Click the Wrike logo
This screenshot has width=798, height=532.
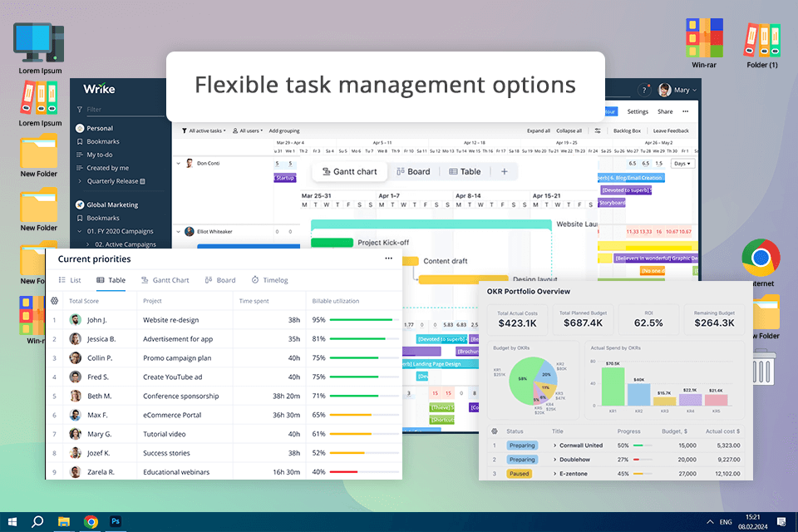[x=99, y=89]
